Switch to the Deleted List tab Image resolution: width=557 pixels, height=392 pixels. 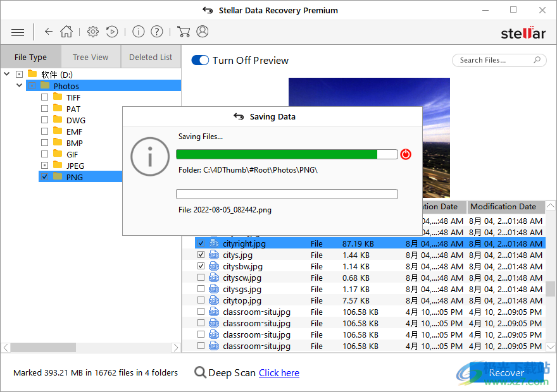tap(151, 57)
